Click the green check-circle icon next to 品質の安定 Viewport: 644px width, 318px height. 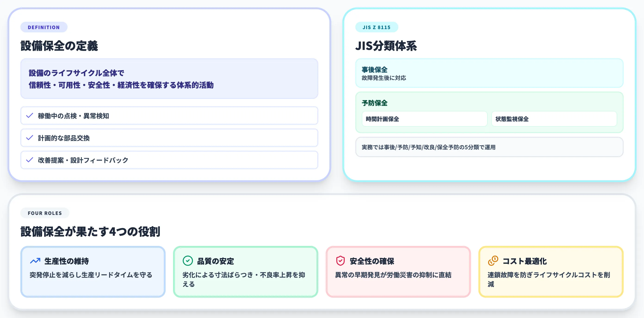click(188, 261)
